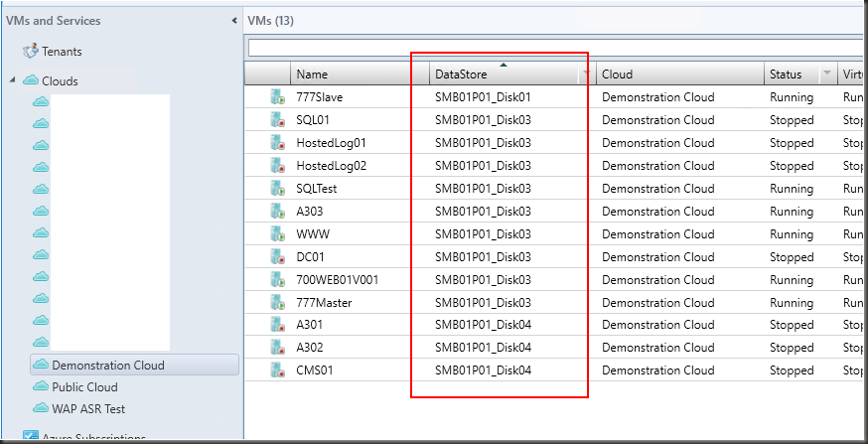The height and width of the screenshot is (444, 868).
Task: Open the DataStore column filter dropdown
Action: tap(586, 74)
